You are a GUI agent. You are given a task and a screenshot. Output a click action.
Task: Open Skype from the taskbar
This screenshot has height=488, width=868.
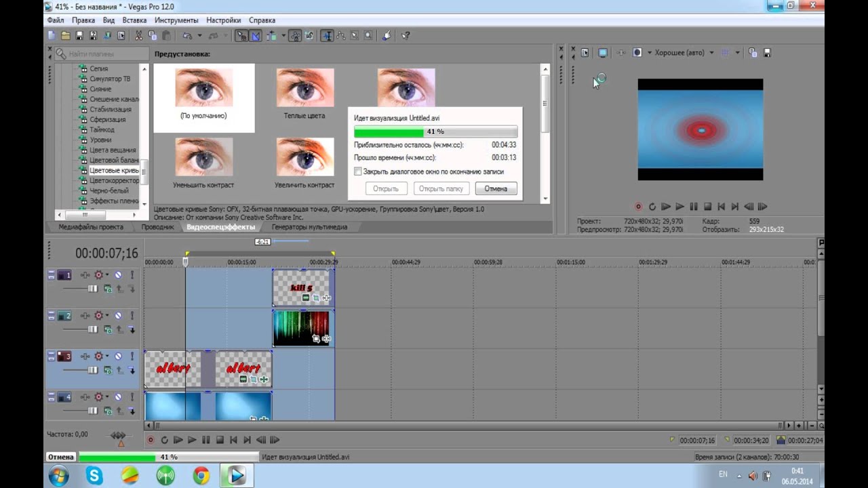tap(94, 476)
